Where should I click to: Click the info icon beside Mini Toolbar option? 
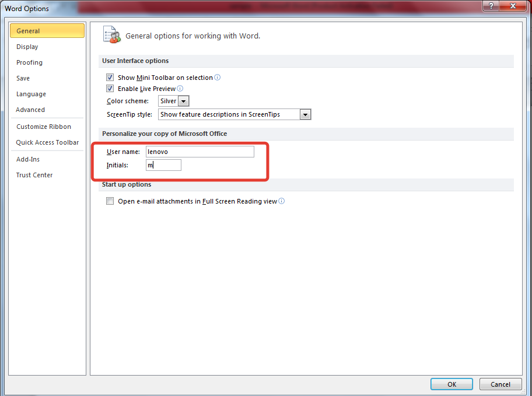click(218, 78)
